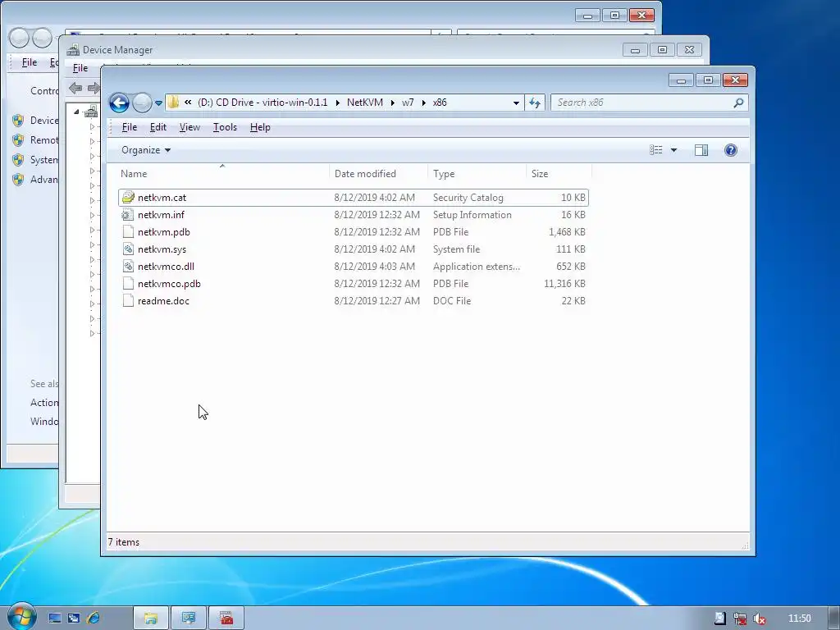Image resolution: width=840 pixels, height=630 pixels.
Task: Refresh the x86 folder view
Action: coord(535,103)
